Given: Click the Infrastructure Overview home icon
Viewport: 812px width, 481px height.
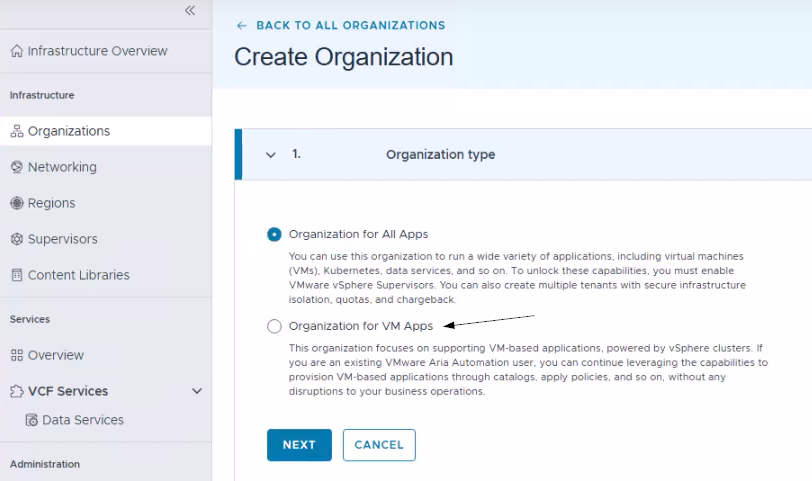Looking at the screenshot, I should pos(16,51).
